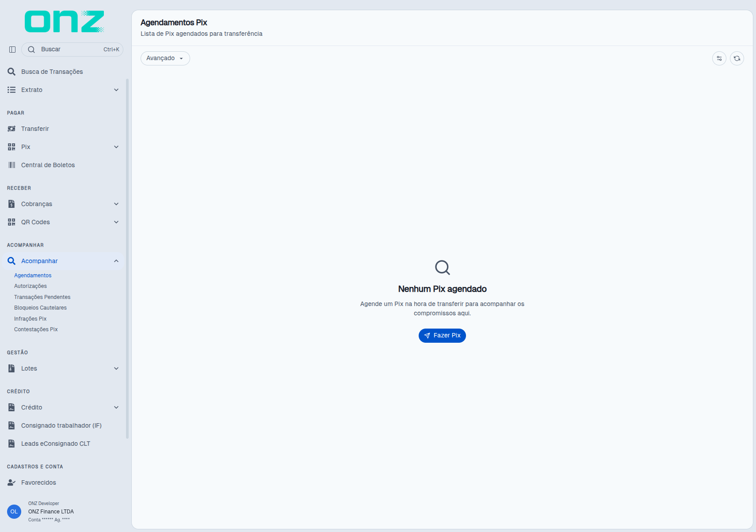Select Leads eConsignado CLT icon

[11, 444]
